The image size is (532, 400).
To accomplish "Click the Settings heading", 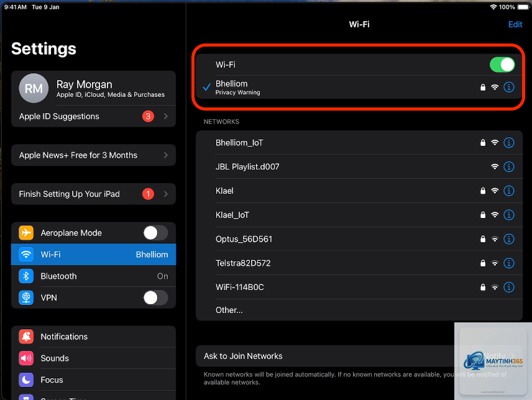I will pos(44,49).
